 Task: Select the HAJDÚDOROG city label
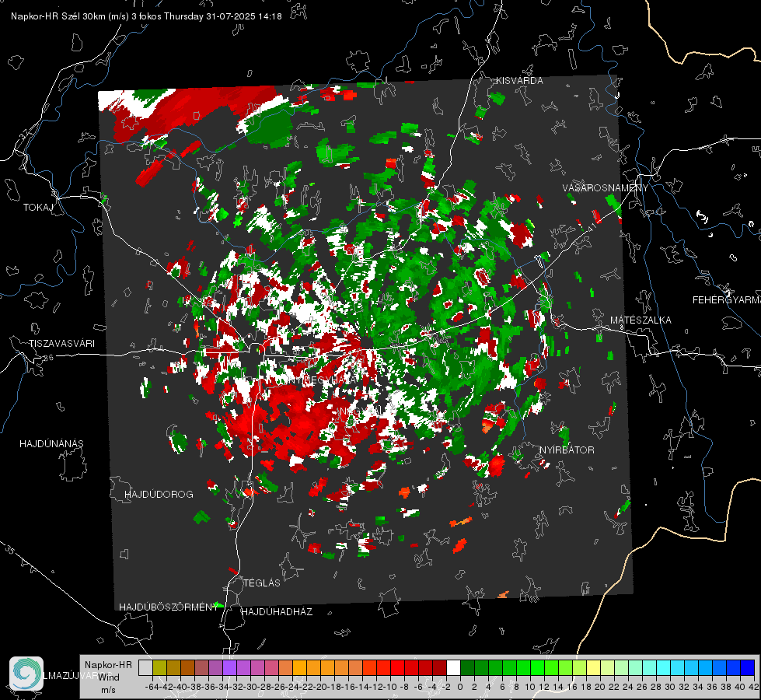pos(159,494)
